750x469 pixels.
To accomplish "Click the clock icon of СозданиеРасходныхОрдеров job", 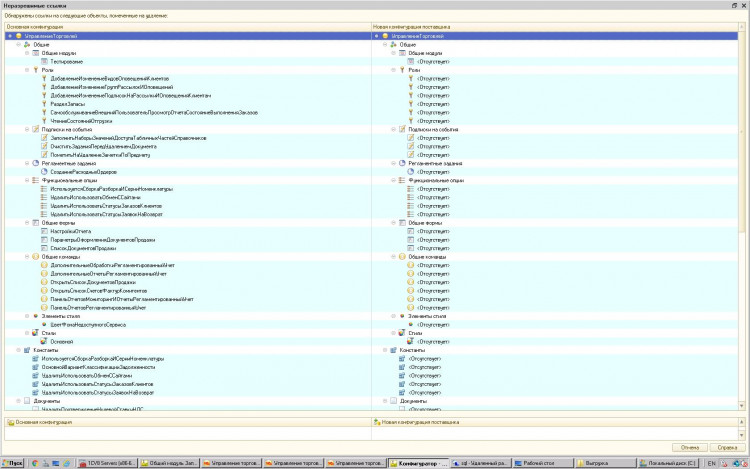I will [44, 172].
